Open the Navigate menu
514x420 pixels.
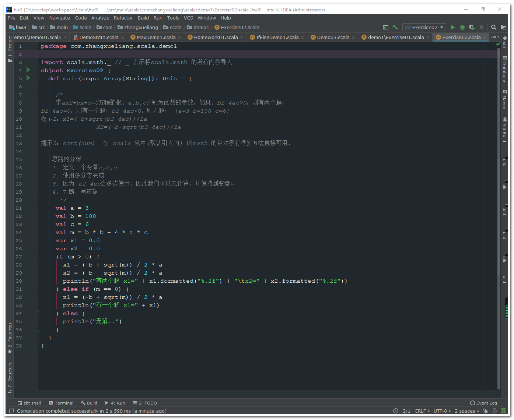point(59,18)
